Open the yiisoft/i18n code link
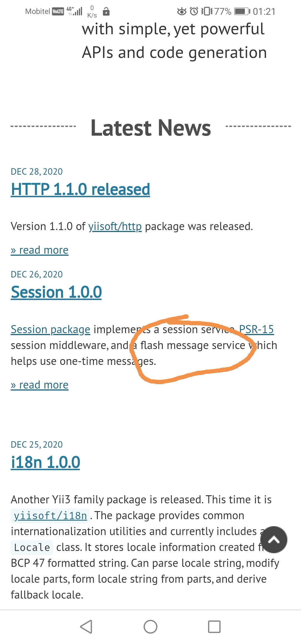This screenshot has width=301, height=644. 50,516
